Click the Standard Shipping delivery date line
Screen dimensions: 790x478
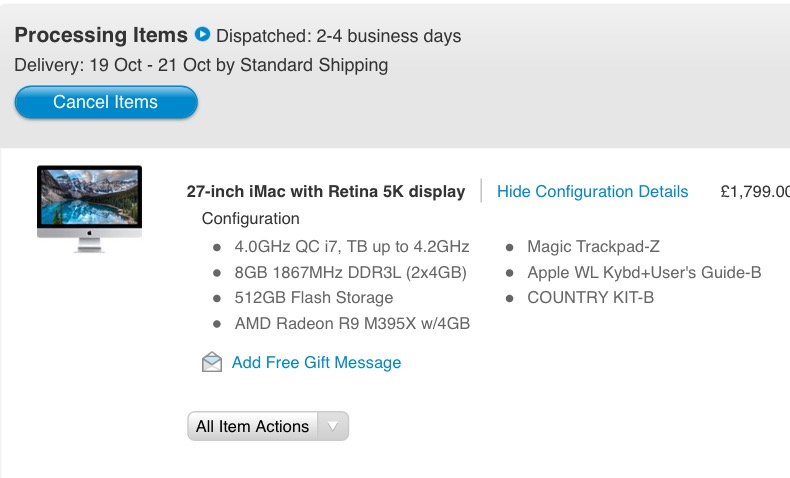pos(201,66)
